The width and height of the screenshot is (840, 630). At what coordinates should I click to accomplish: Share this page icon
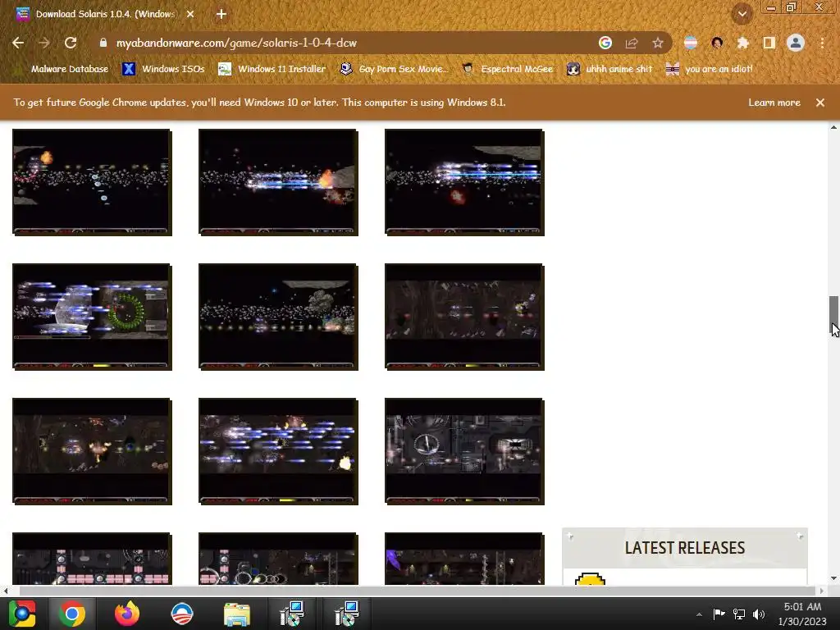632,43
